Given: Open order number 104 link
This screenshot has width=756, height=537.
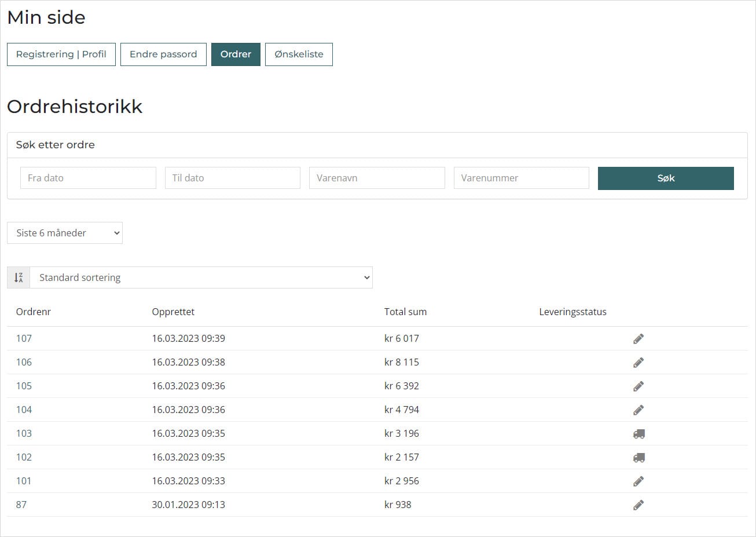Looking at the screenshot, I should click(24, 410).
